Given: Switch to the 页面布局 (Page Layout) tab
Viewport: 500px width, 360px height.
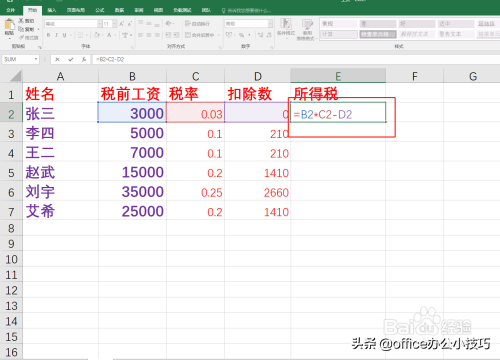Looking at the screenshot, I should tap(76, 10).
